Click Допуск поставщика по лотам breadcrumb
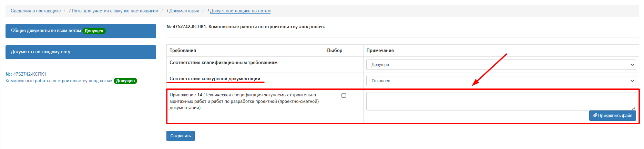The image size is (644, 149). coord(240,11)
